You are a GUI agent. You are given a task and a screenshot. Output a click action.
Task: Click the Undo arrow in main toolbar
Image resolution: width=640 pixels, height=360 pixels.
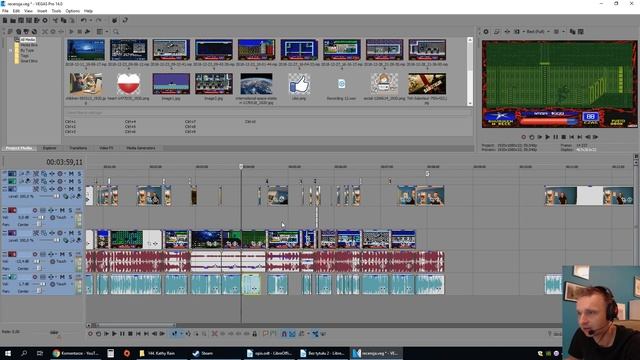tap(84, 20)
